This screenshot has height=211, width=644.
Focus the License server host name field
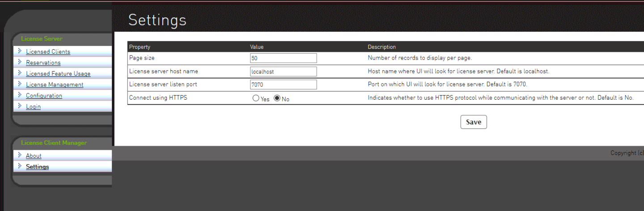pyautogui.click(x=283, y=72)
